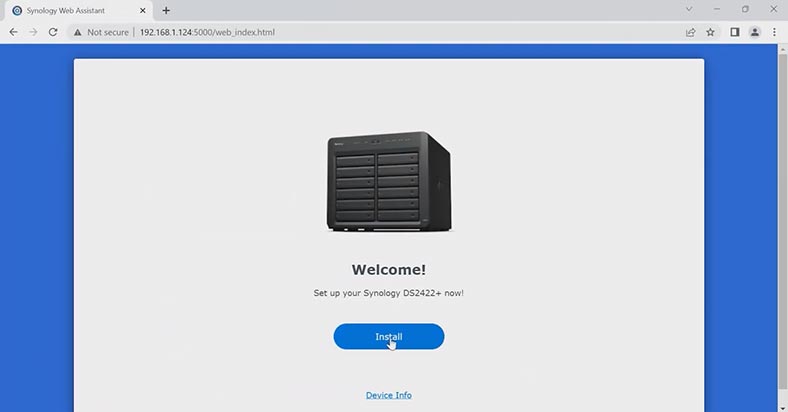788x412 pixels.
Task: Open the browser side panel
Action: pos(735,32)
